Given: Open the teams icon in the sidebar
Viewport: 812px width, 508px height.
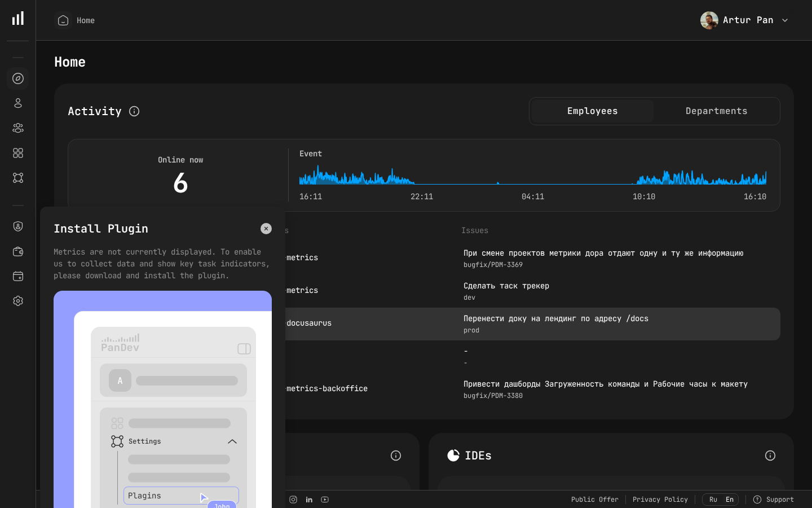Looking at the screenshot, I should 17,128.
